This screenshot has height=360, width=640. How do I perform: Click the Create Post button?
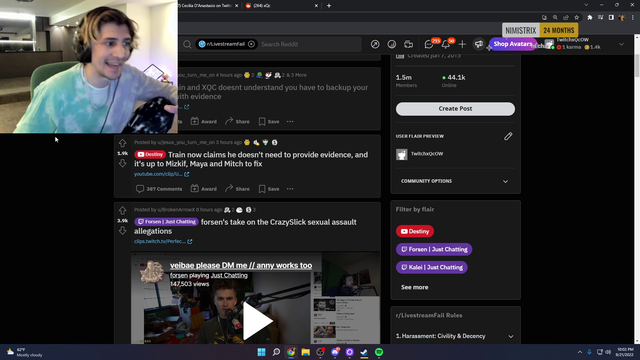point(455,109)
